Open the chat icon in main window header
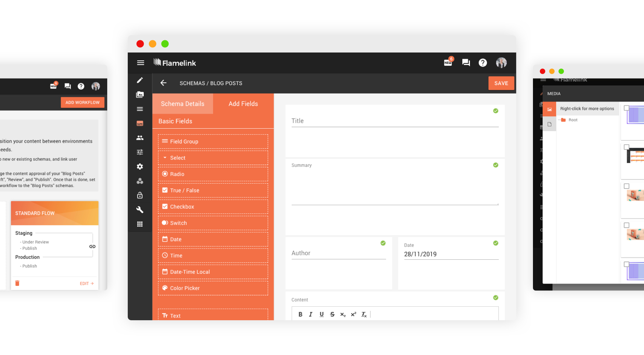The image size is (644, 355). click(x=466, y=63)
